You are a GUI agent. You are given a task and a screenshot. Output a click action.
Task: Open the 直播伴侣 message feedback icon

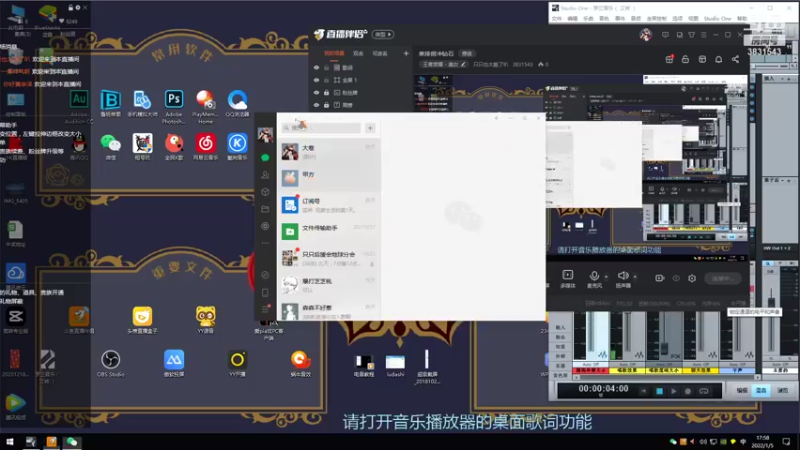[665, 35]
